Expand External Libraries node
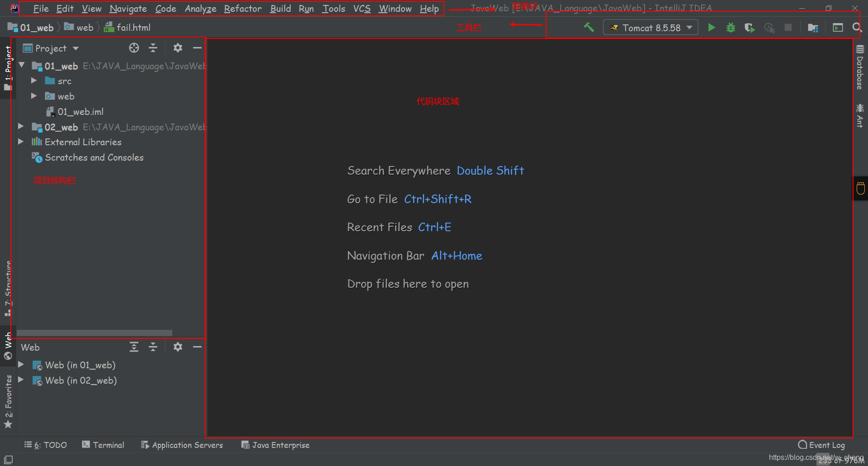The width and height of the screenshot is (868, 466). pos(21,142)
